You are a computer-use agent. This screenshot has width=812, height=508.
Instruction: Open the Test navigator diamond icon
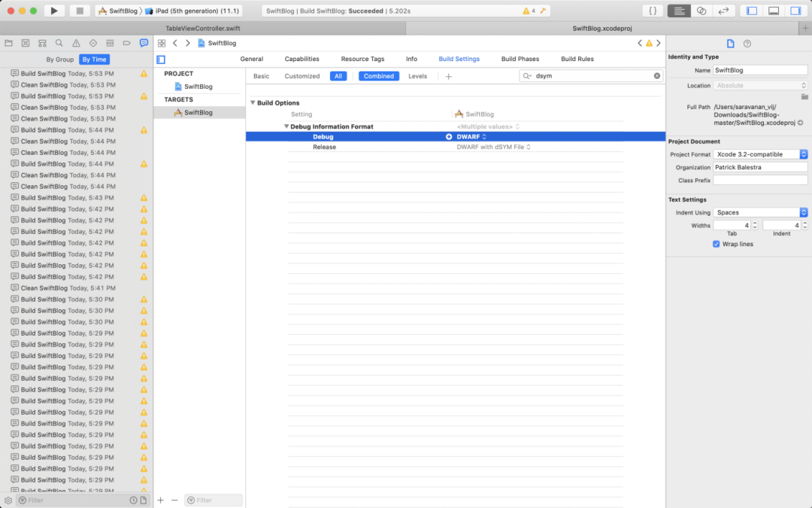[93, 43]
